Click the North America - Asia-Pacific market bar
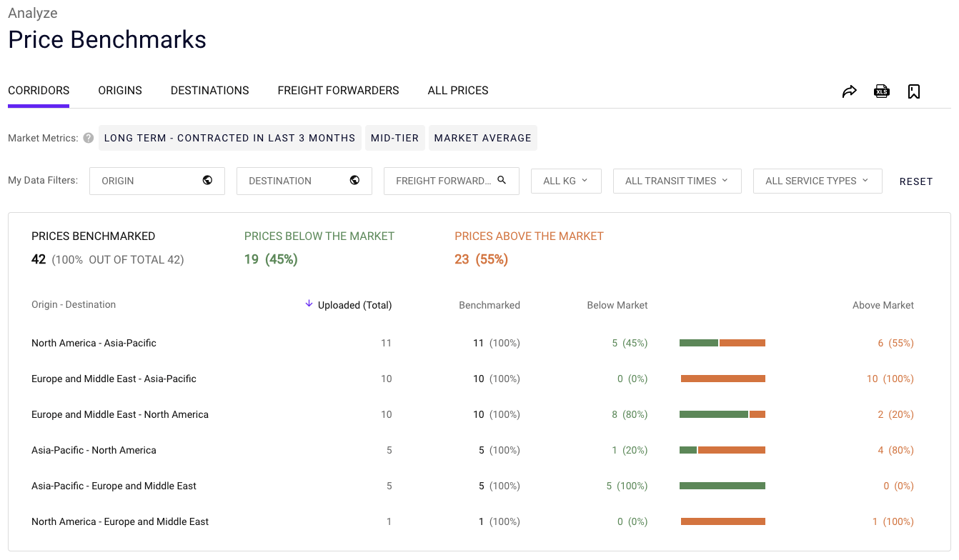Screen dimensions: 959x560 click(722, 343)
